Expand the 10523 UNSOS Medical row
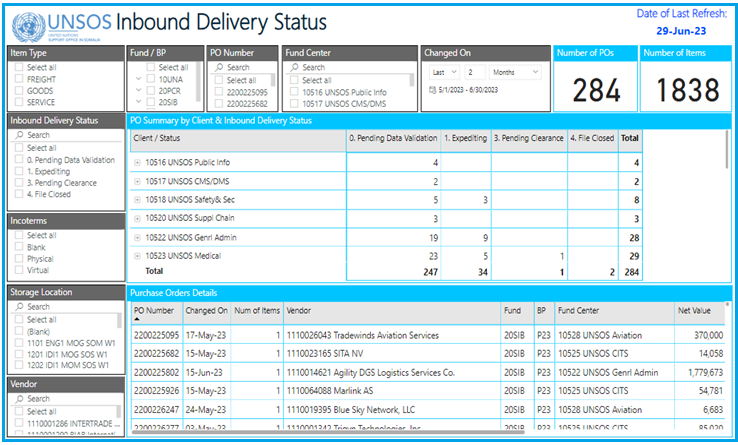738x445 pixels. 137,256
